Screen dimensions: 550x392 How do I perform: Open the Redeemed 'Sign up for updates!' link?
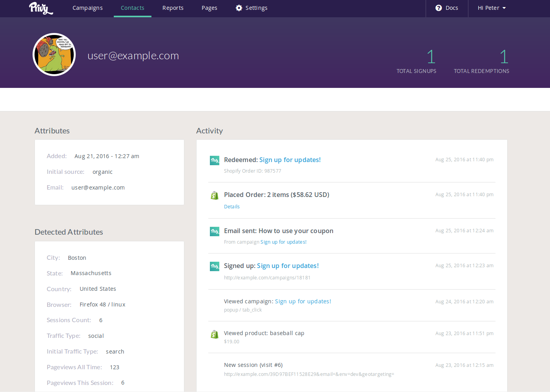click(290, 160)
